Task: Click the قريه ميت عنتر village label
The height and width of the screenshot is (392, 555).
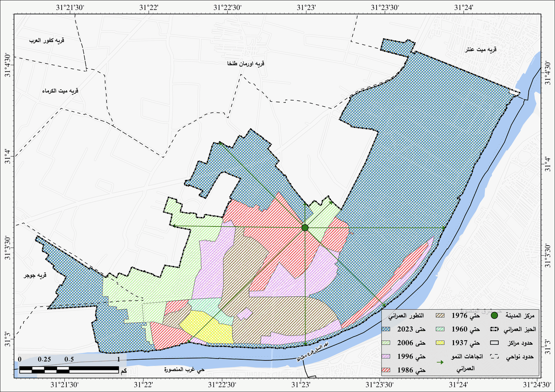Action: (x=481, y=50)
